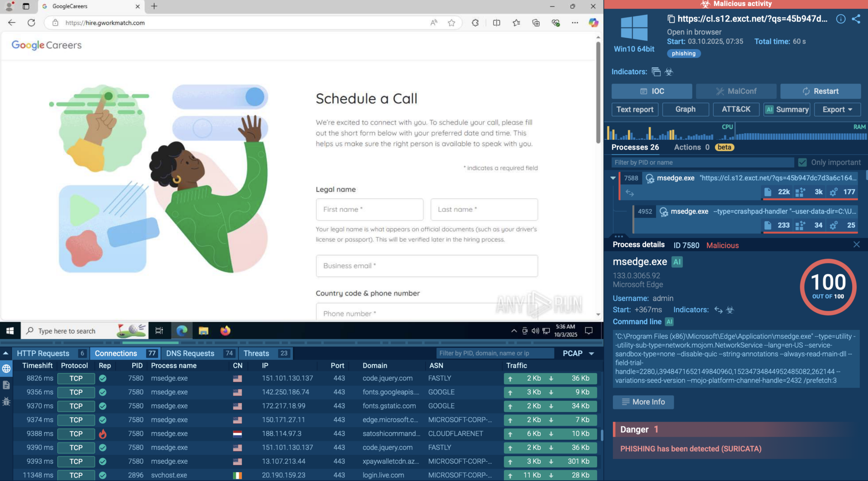Copy the analyzed malicious URL

pyautogui.click(x=671, y=19)
